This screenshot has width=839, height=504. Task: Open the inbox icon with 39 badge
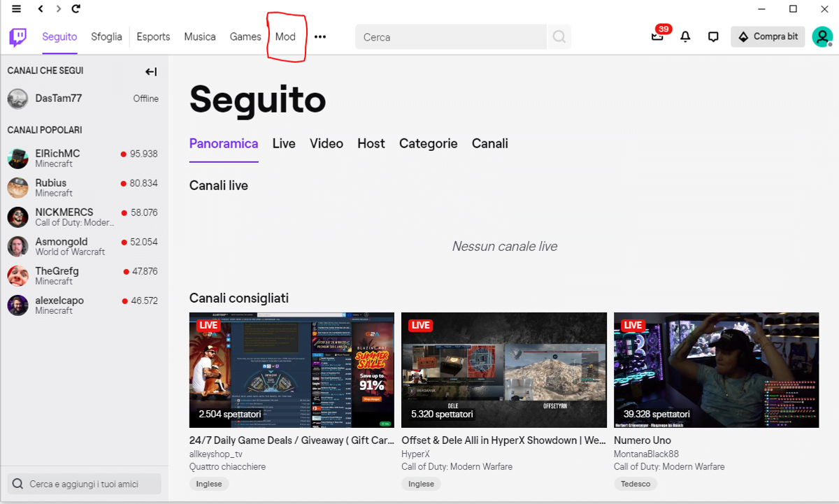(x=657, y=37)
